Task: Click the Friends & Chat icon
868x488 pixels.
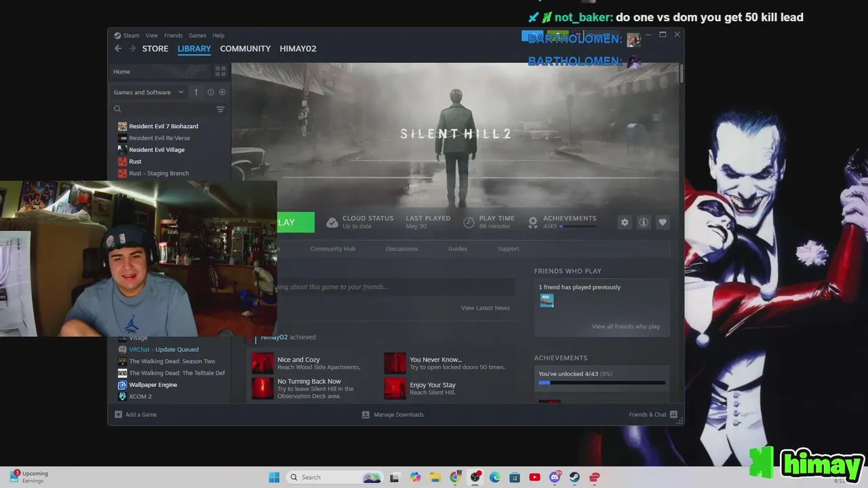Action: [x=673, y=414]
